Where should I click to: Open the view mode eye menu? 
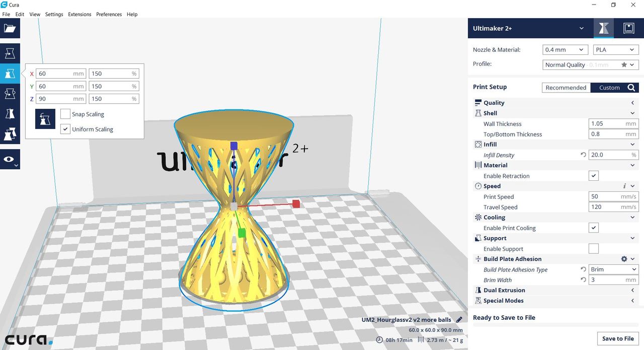click(x=10, y=159)
